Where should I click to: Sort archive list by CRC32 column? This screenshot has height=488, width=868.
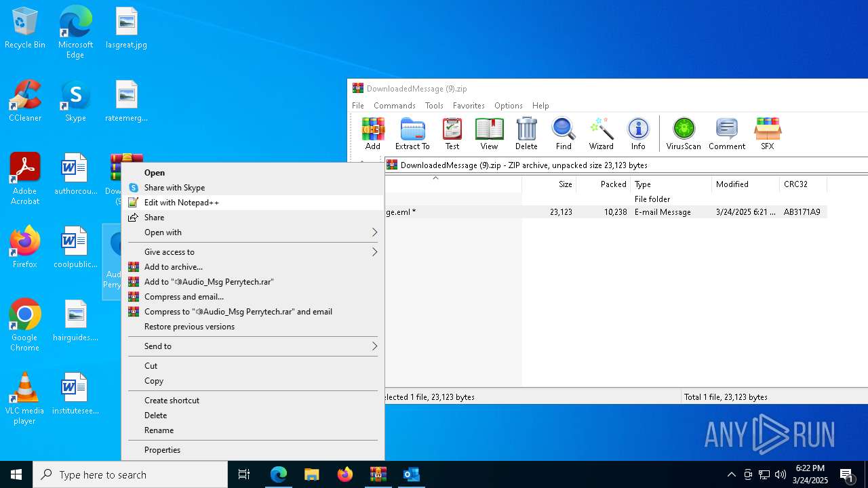(804, 184)
